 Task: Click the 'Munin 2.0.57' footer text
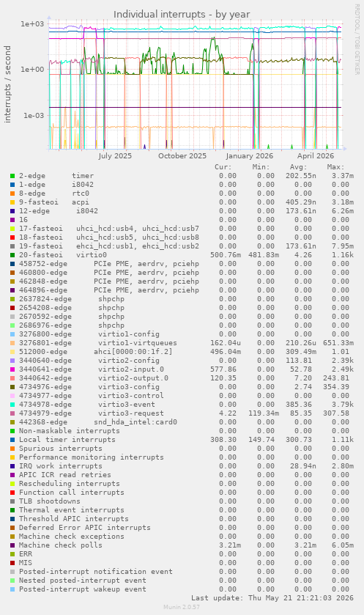[182, 607]
